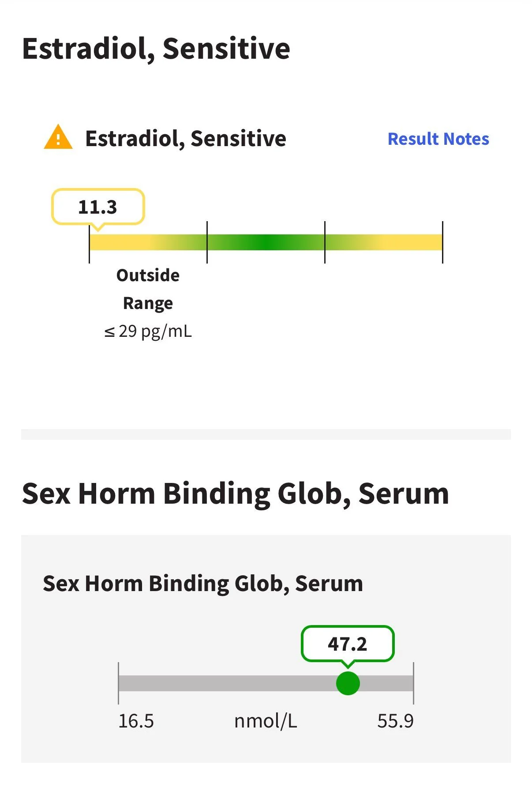
Task: Click the 16.5 lower limit label
Action: 136,721
